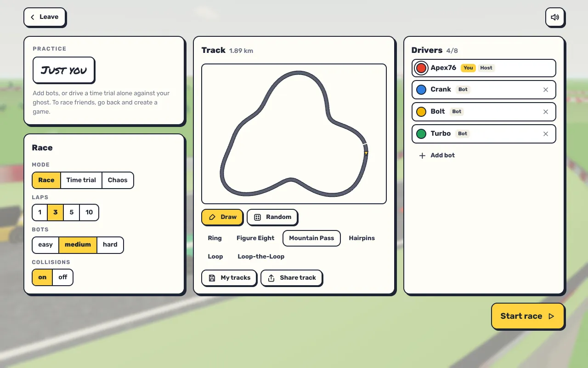Open My tracks saved list
The height and width of the screenshot is (368, 588).
pos(229,278)
